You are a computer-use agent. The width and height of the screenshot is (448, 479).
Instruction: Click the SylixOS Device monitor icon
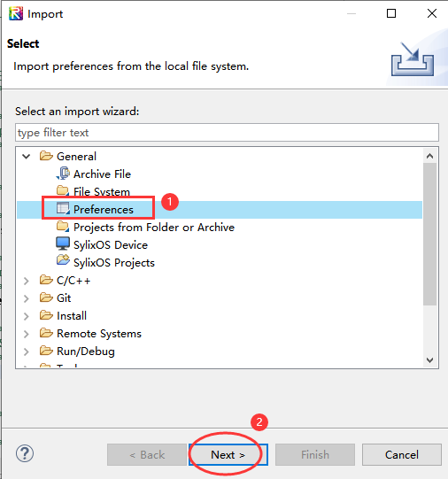coord(63,244)
